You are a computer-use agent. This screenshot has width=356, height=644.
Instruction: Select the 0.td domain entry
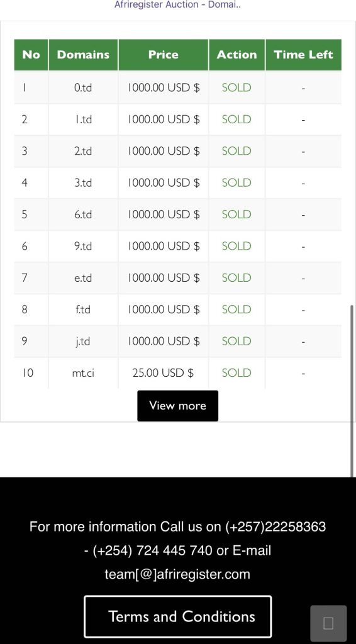click(83, 87)
